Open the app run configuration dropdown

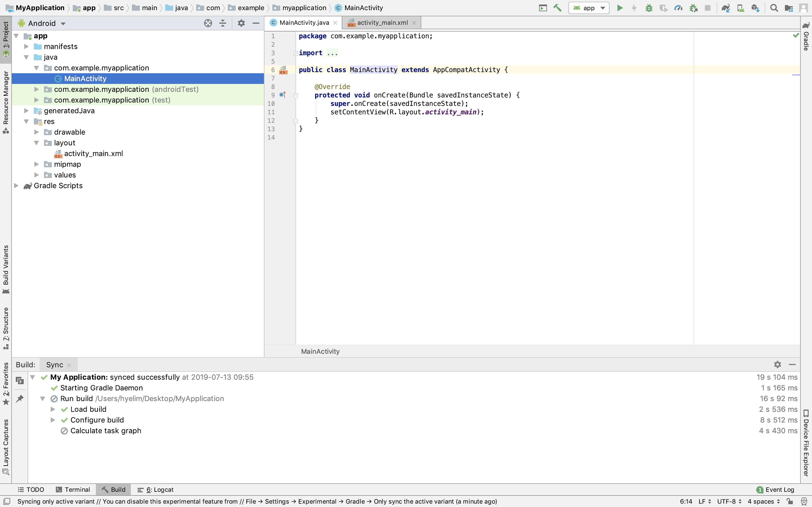589,8
